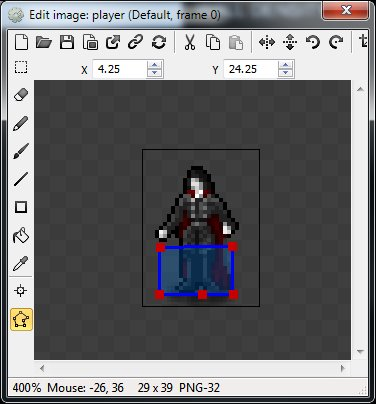
Task: Activate the Fill bucket tool
Action: click(x=21, y=235)
